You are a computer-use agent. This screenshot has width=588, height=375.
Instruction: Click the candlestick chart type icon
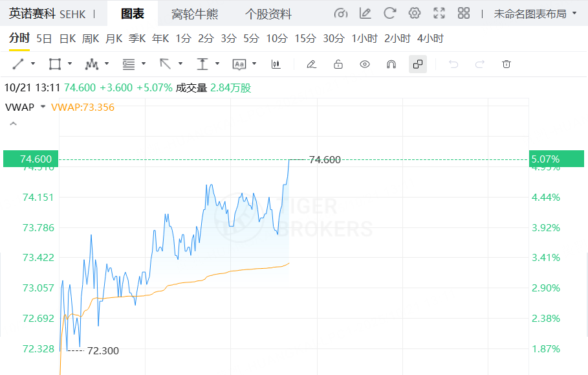(276, 64)
